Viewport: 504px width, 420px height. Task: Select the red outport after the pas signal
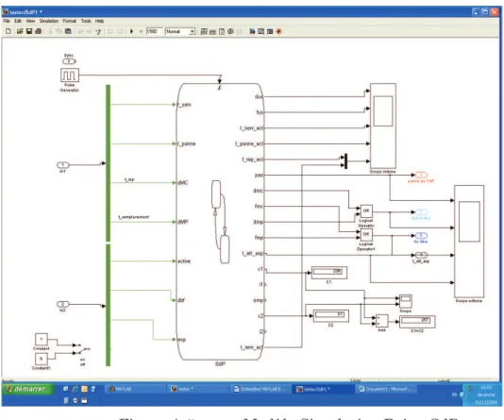[421, 176]
